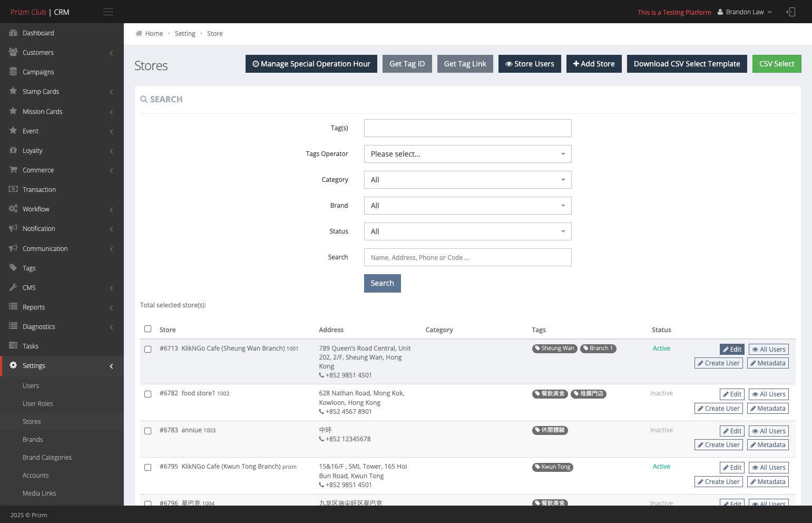This screenshot has width=812, height=523.
Task: Toggle the hamburger sidebar menu icon
Action: (108, 12)
